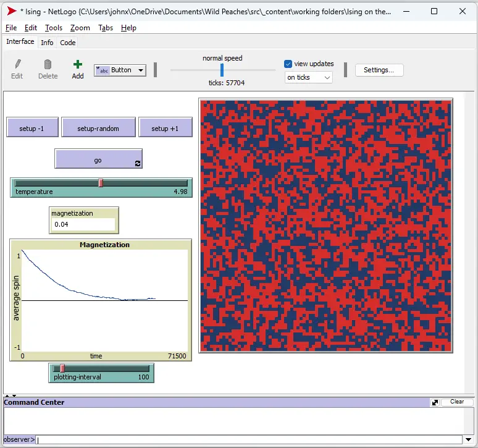Click the observer command input field
Image resolution: width=478 pixels, height=448 pixels.
[249, 439]
